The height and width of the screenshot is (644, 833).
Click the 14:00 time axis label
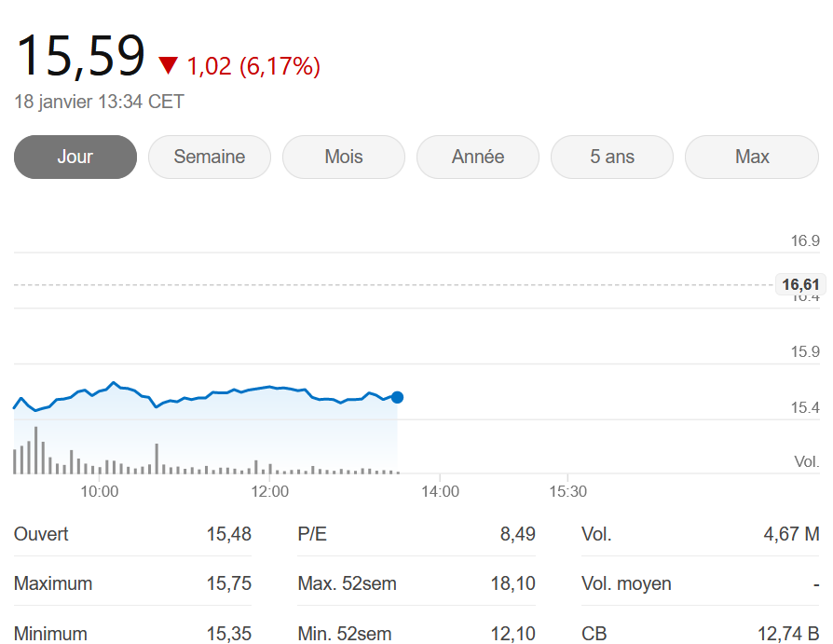[440, 491]
